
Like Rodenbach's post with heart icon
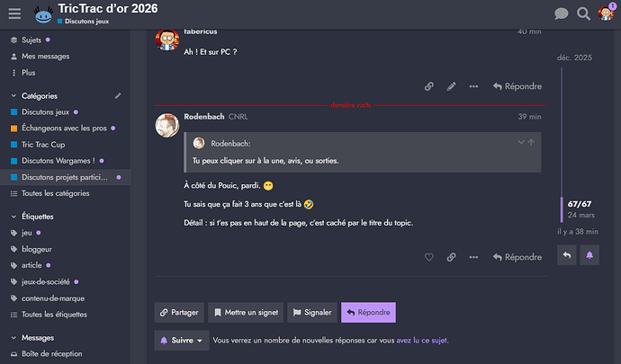coord(429,257)
